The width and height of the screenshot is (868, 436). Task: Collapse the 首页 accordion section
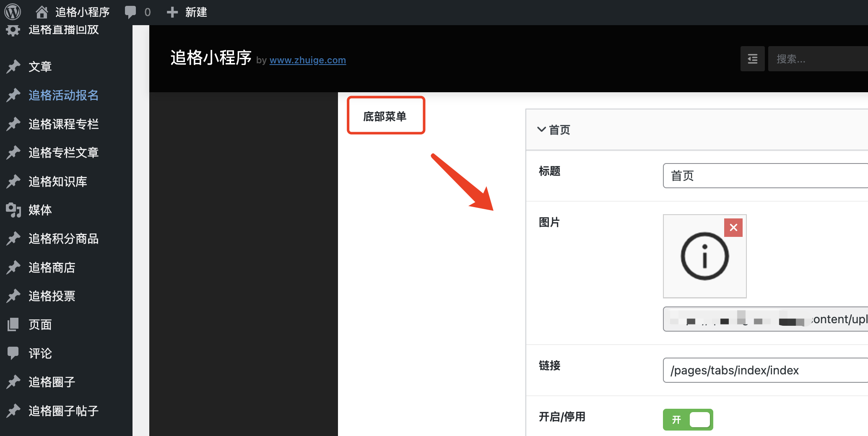(696, 130)
